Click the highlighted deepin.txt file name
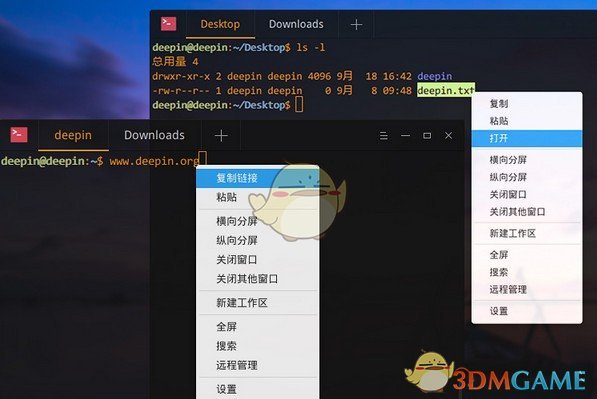 pyautogui.click(x=446, y=91)
